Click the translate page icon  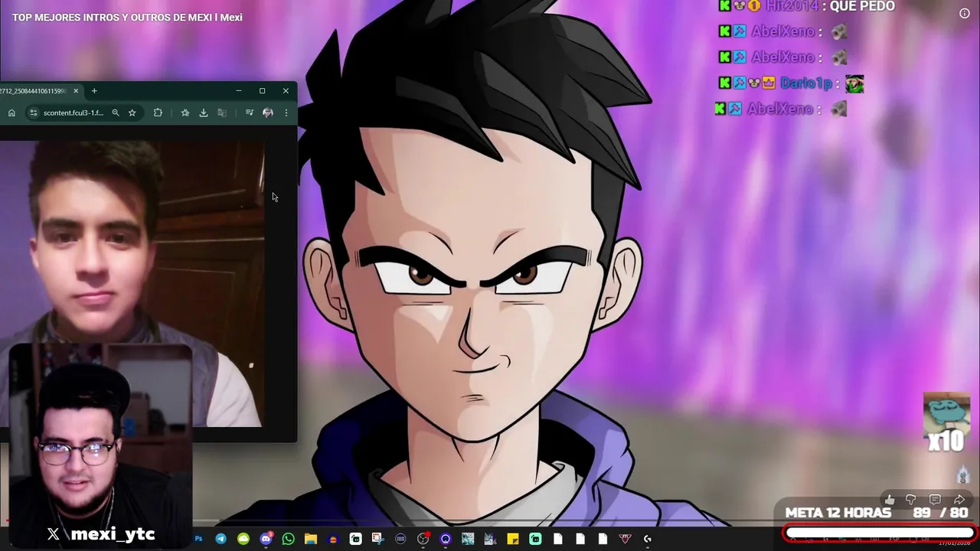pyautogui.click(x=222, y=112)
